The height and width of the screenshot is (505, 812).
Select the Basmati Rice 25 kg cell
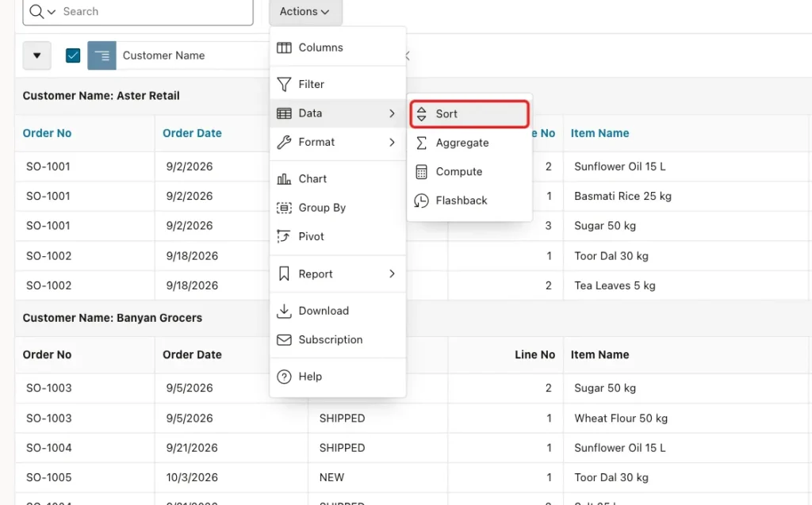[x=688, y=197]
